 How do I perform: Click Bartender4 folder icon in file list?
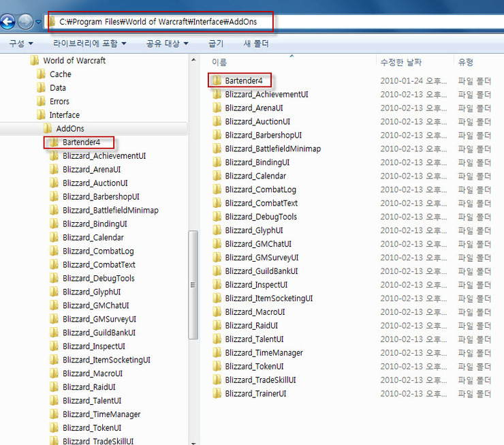coord(217,80)
